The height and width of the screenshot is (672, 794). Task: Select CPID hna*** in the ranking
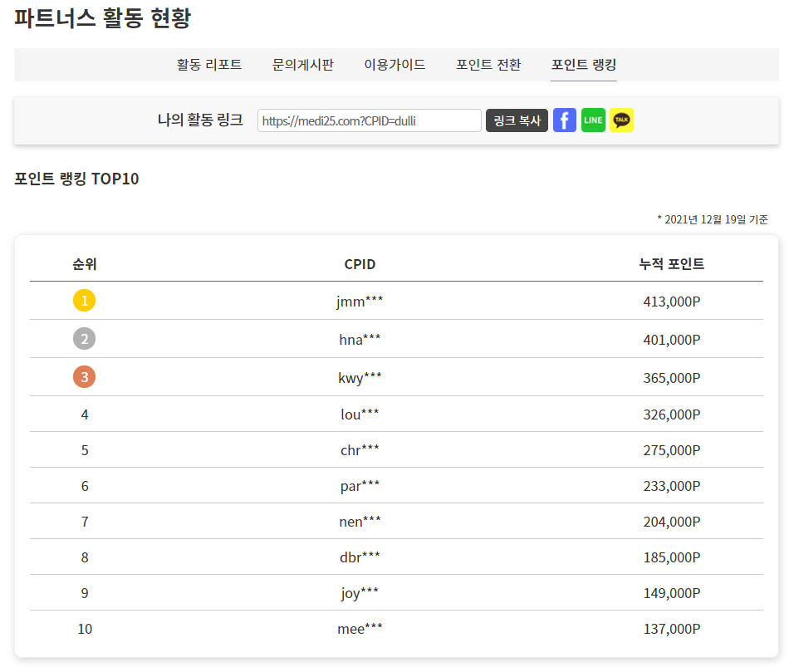(360, 339)
